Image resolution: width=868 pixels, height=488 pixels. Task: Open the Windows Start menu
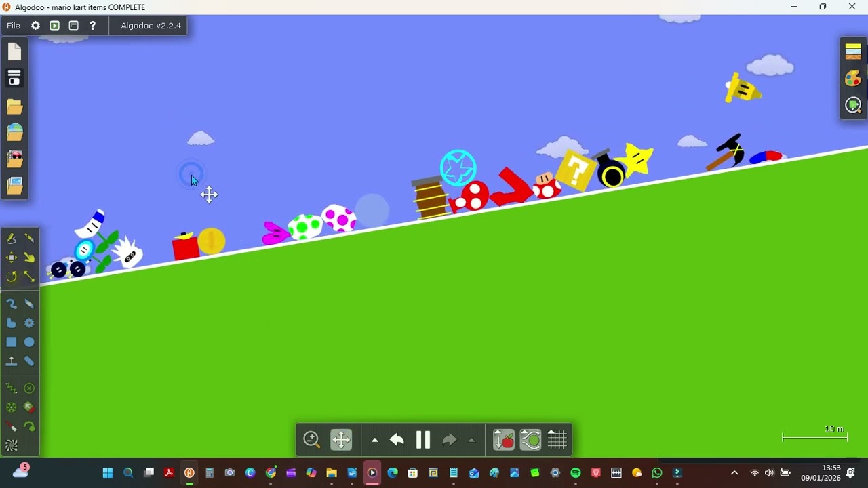tap(108, 473)
